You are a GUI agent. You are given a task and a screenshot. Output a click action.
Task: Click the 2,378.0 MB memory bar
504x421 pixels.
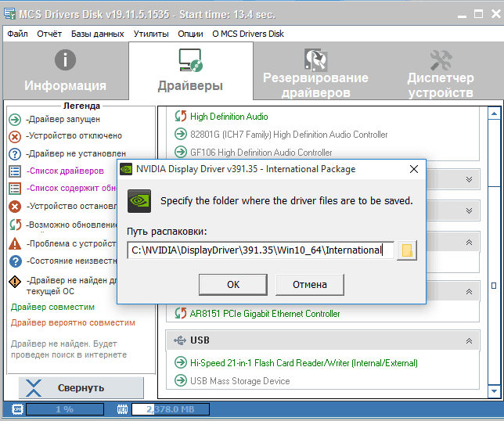click(x=171, y=409)
